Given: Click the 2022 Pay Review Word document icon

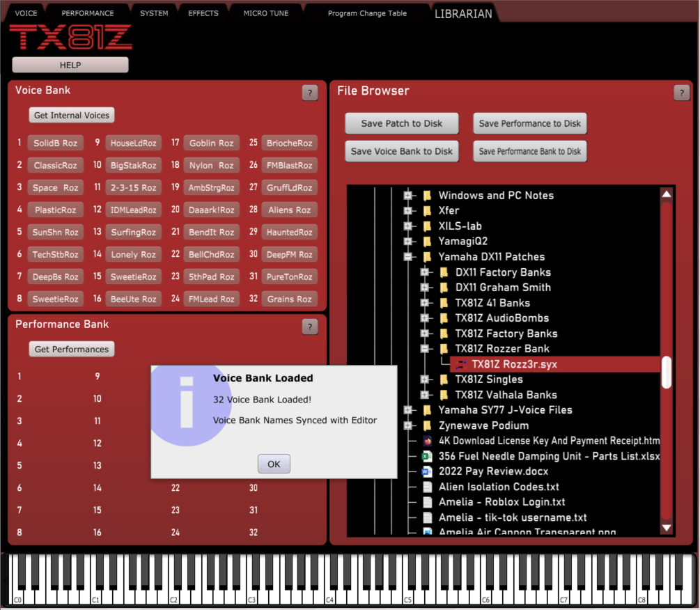Looking at the screenshot, I should click(x=427, y=471).
